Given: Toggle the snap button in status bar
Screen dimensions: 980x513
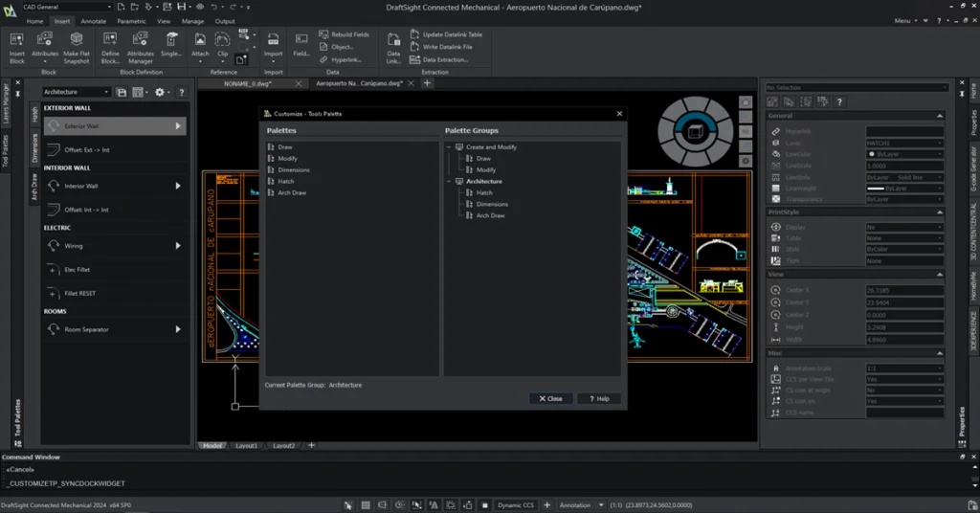Looking at the screenshot, I should pos(346,504).
